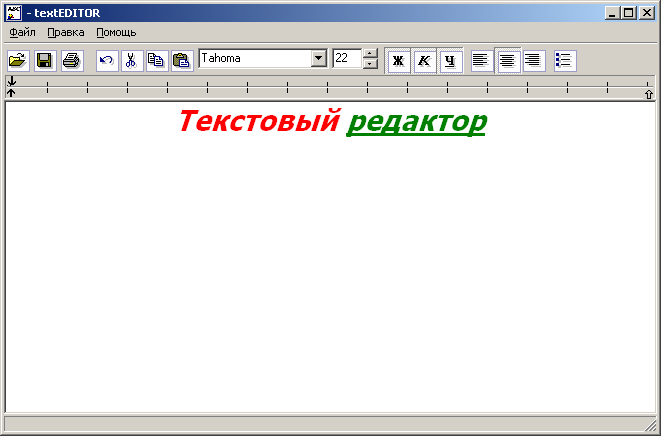Click inside the Tahoma font name field
The height and width of the screenshot is (436, 661).
pyautogui.click(x=255, y=58)
